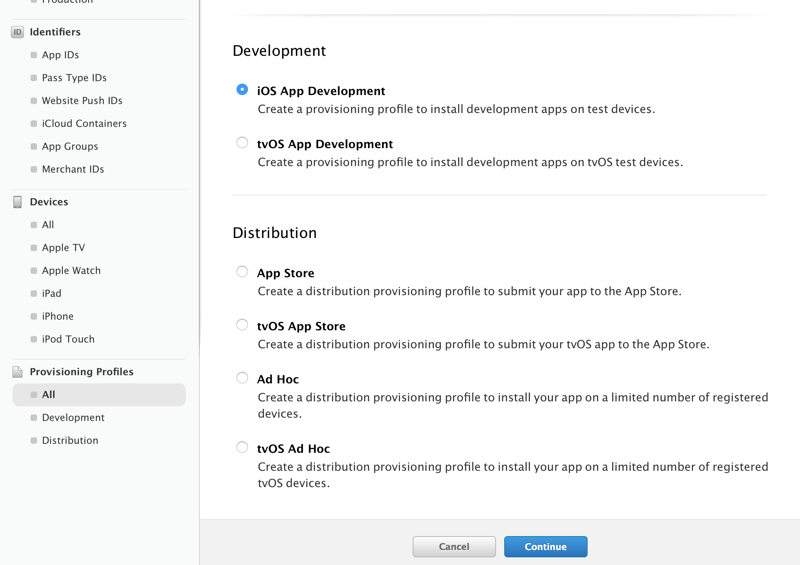This screenshot has width=800, height=565.
Task: Open Development provisioning profiles
Action: [x=73, y=418]
